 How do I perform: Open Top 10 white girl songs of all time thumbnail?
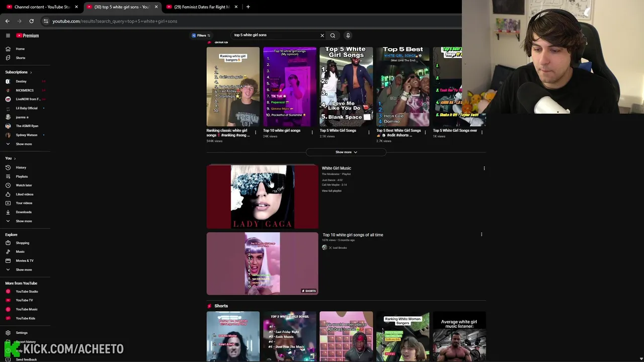pos(262,263)
